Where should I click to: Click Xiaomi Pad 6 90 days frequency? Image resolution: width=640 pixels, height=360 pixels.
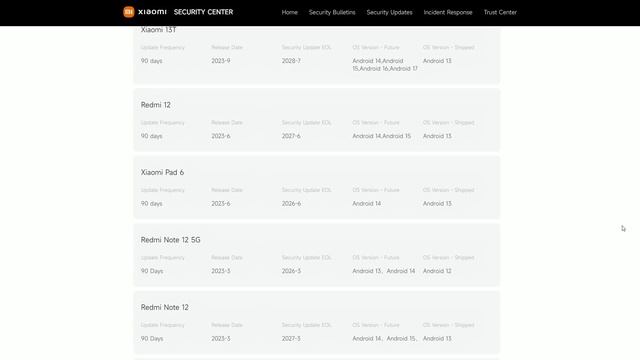coord(151,203)
